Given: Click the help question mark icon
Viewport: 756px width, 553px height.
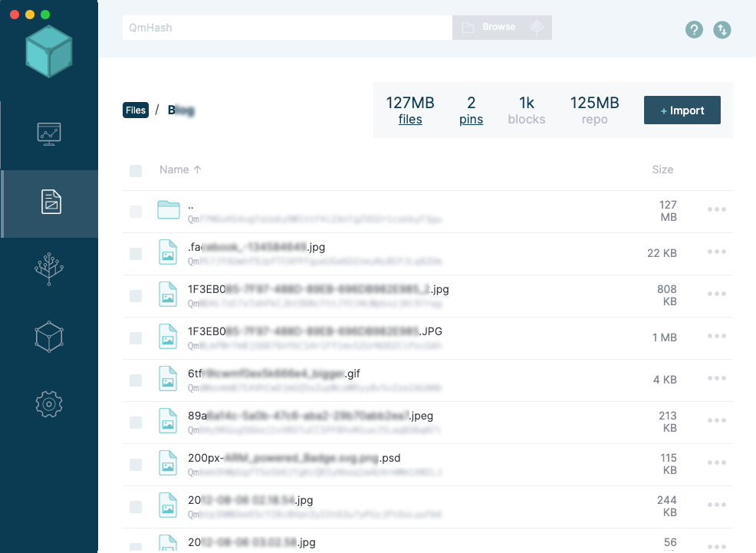Looking at the screenshot, I should [x=694, y=30].
